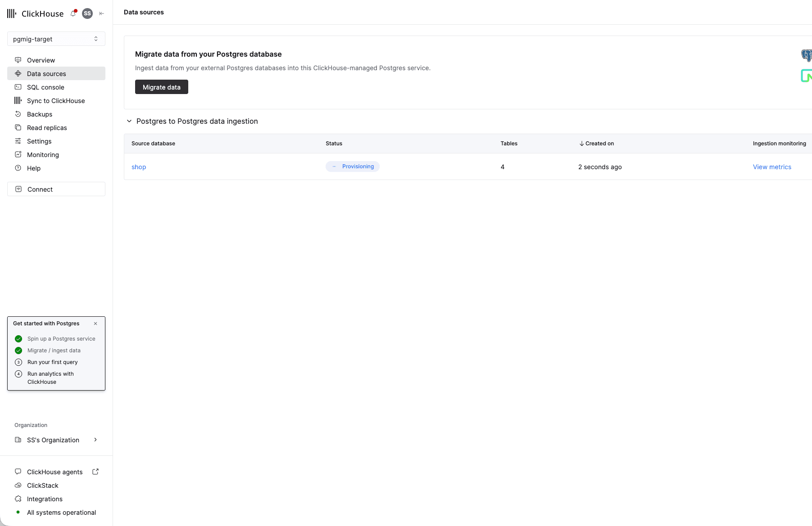Open Monitoring page
The height and width of the screenshot is (526, 812).
(x=56, y=154)
